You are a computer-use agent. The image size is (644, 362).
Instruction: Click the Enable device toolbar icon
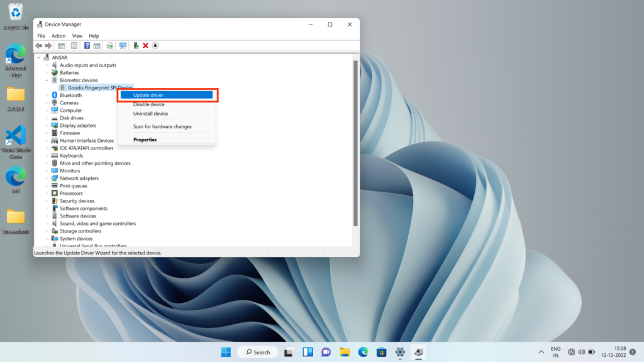[x=136, y=45]
